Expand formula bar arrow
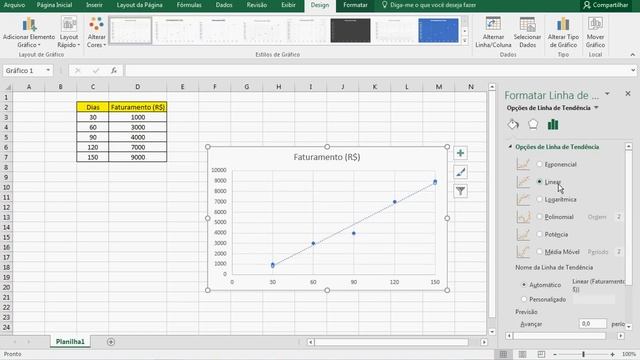The image size is (640, 360). (x=633, y=71)
